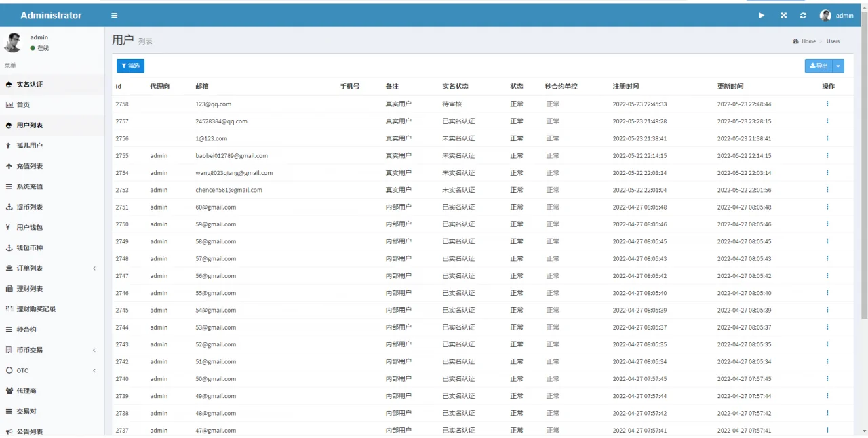Click the dashboard icon beside Home breadcrumb
This screenshot has height=438, width=868.
pos(795,41)
